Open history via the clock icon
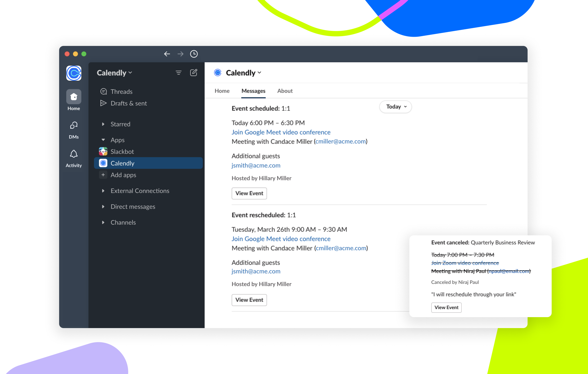 [x=194, y=54]
